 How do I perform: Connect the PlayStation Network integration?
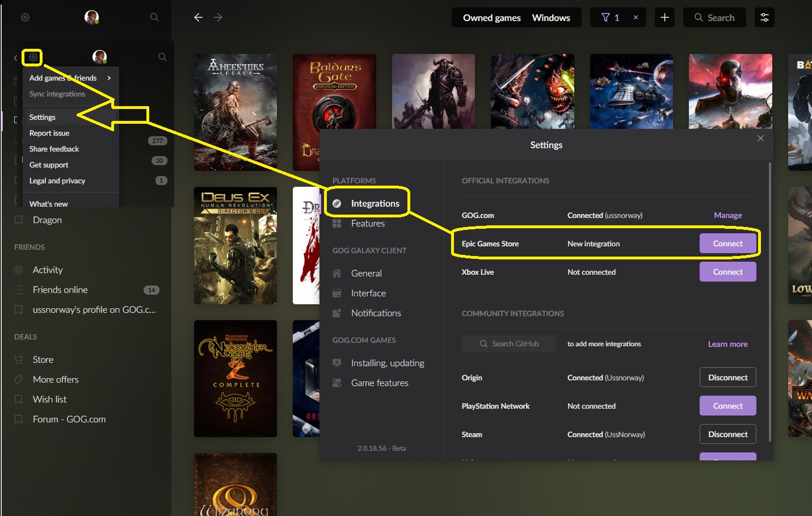click(728, 406)
